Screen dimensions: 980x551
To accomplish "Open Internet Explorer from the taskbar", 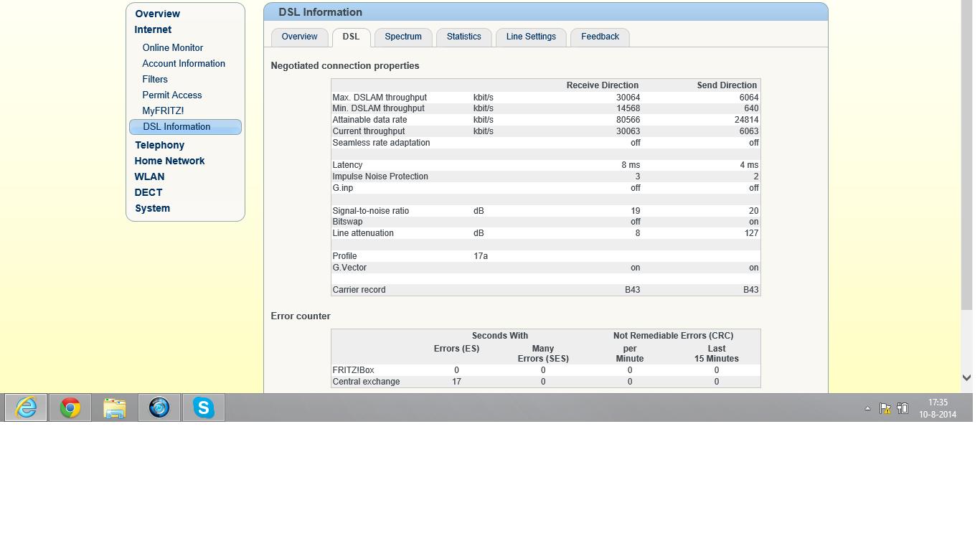I will tap(26, 408).
